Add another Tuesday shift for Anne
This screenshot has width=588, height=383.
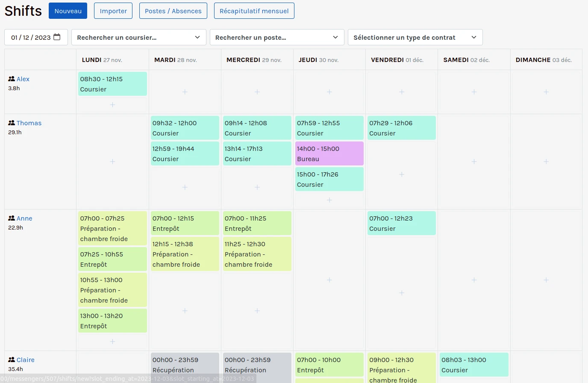(x=185, y=311)
